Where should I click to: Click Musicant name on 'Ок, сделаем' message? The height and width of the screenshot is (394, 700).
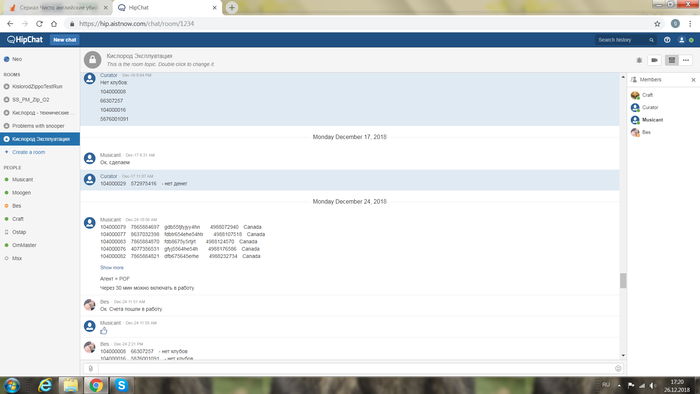[x=110, y=155]
